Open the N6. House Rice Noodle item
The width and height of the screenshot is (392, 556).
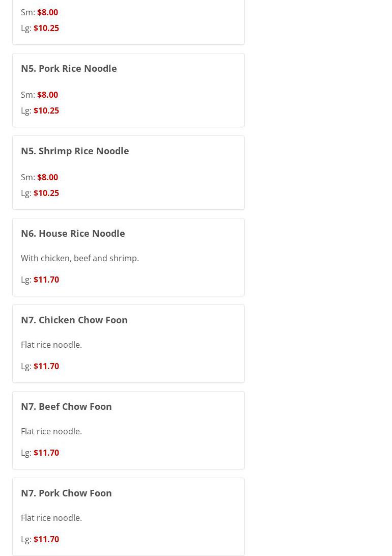(x=73, y=233)
